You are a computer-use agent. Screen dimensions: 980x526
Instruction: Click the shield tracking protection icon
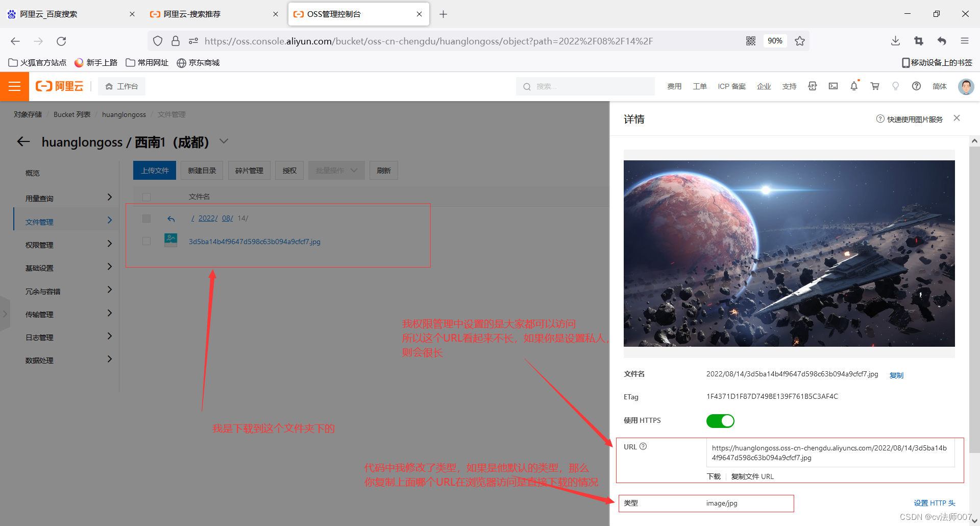click(158, 41)
